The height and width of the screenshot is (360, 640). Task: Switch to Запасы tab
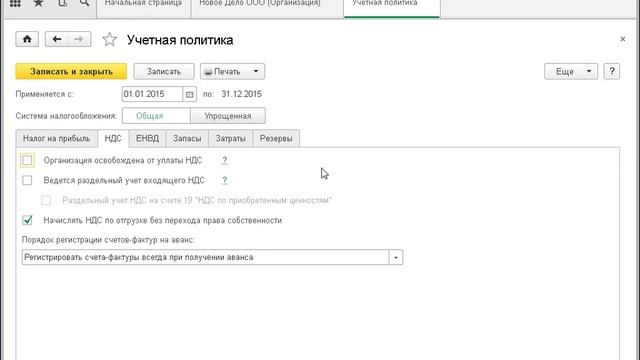tap(187, 139)
